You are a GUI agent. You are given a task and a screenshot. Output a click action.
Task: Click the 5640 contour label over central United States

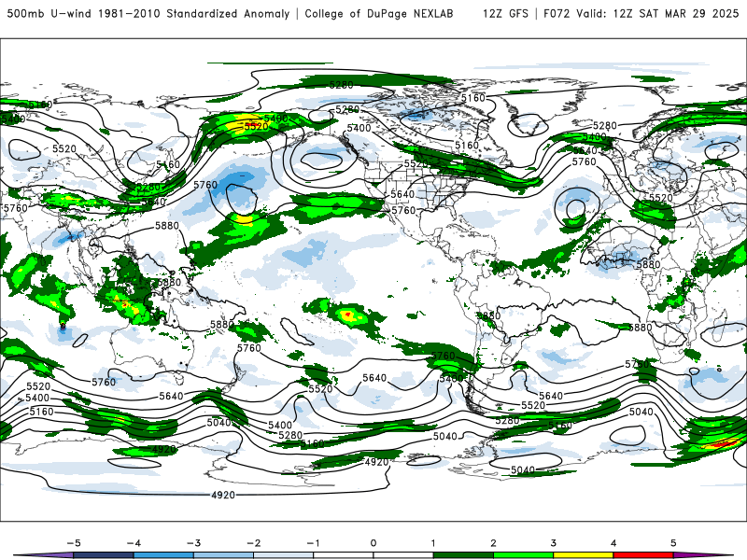(402, 194)
